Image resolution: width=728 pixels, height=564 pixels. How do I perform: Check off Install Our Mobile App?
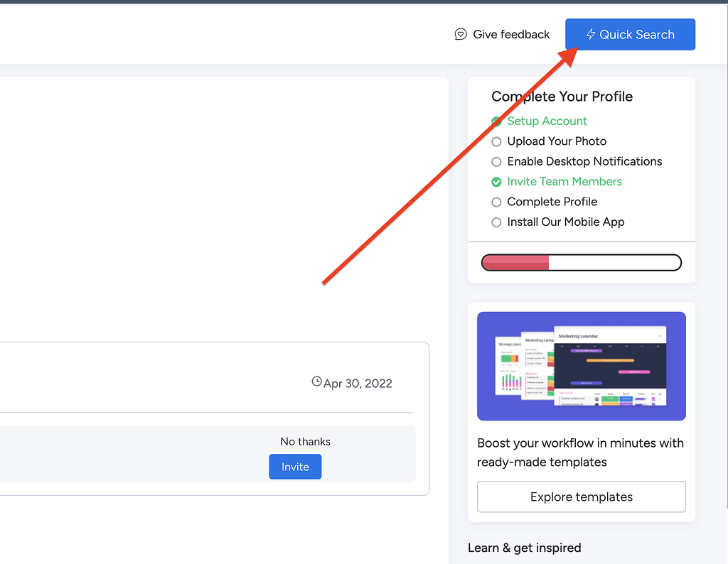496,222
